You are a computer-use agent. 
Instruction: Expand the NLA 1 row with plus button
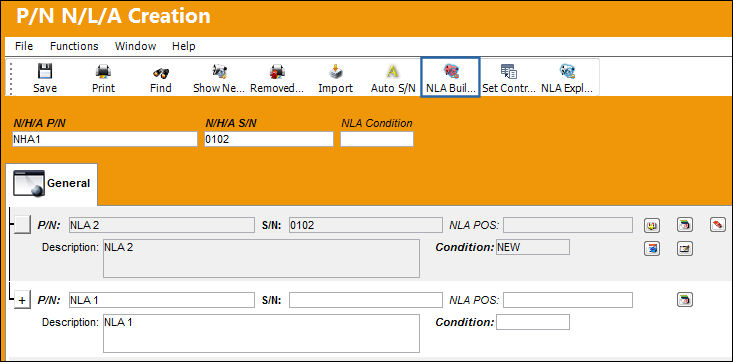click(22, 300)
